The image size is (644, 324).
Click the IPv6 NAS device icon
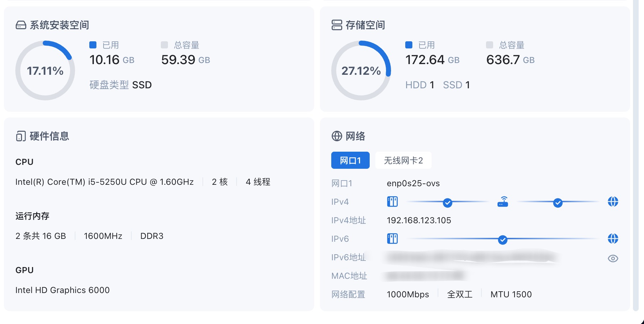(x=392, y=239)
